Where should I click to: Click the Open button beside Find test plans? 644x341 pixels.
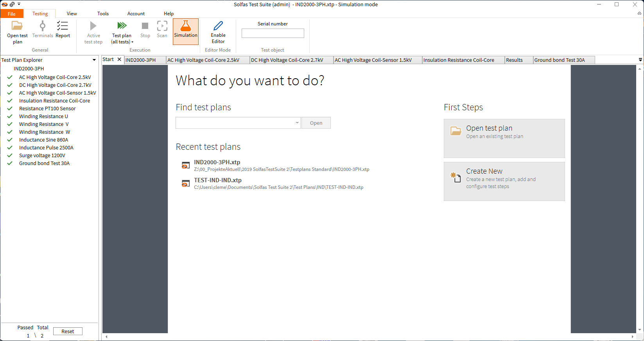click(316, 123)
